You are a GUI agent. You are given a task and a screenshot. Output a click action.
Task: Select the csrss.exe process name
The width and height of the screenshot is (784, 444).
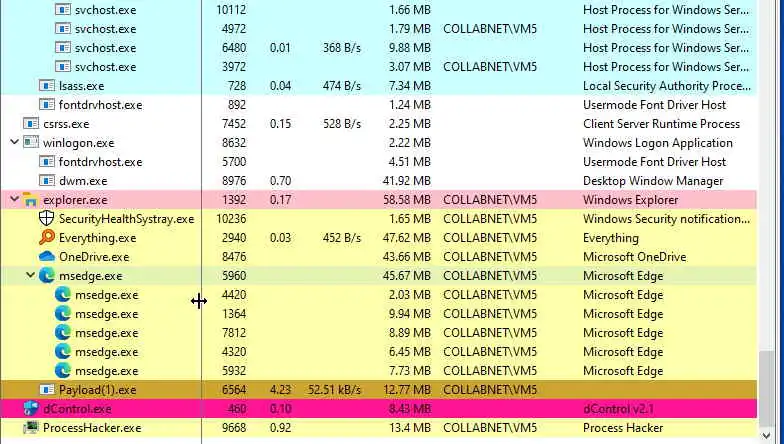tap(66, 124)
